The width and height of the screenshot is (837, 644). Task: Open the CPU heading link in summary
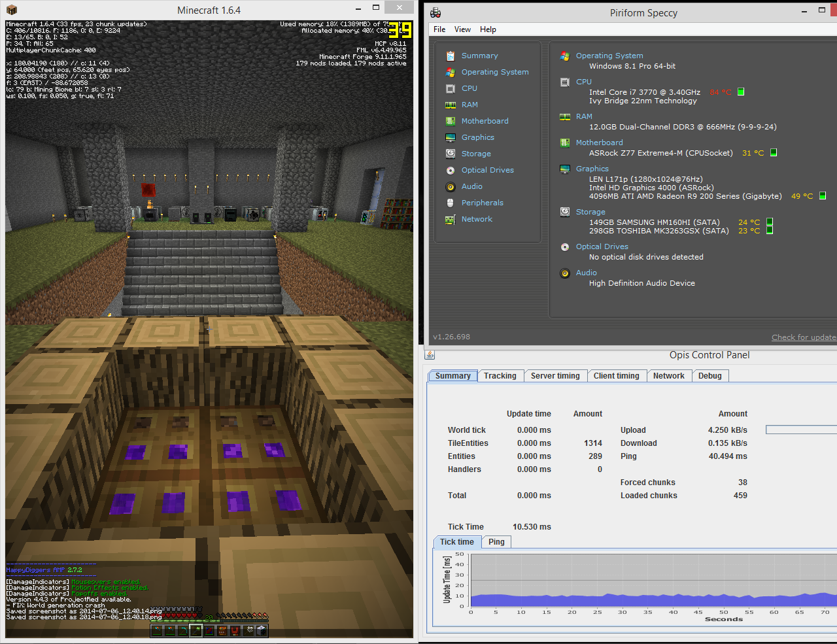tap(584, 82)
